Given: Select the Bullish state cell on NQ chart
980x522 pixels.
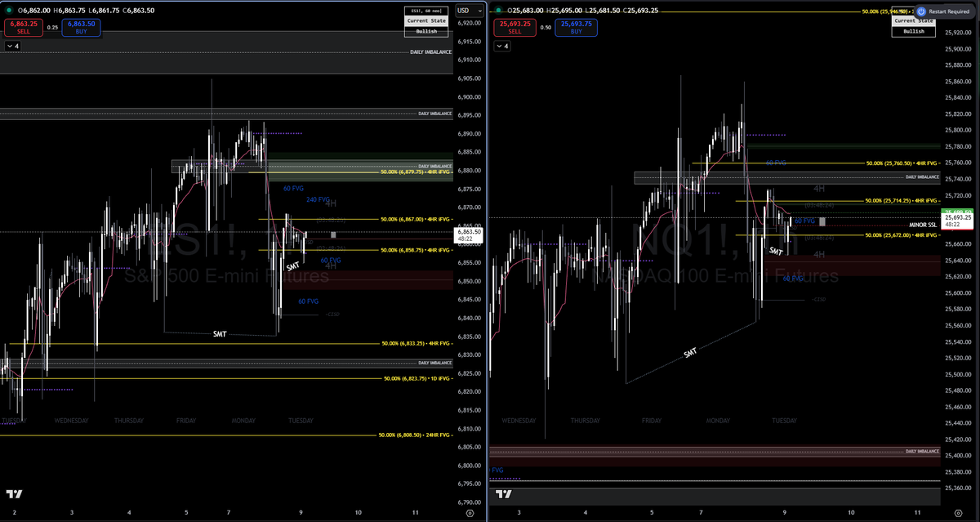Looking at the screenshot, I should 914,31.
